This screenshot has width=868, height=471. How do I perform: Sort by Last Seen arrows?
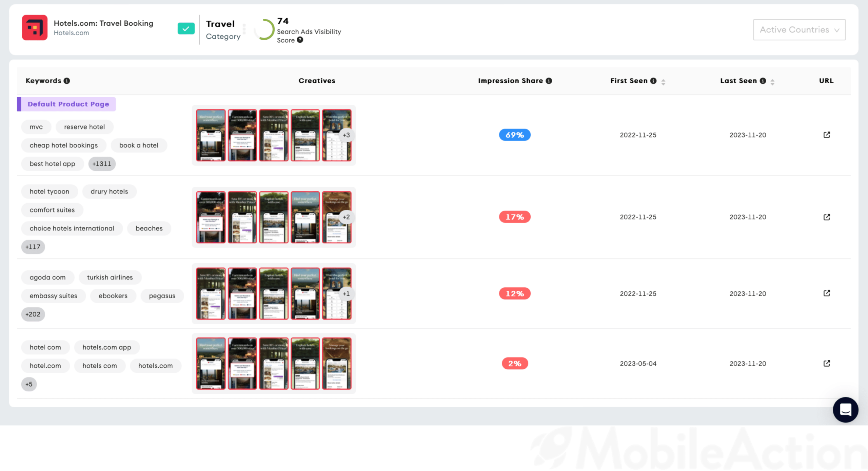pyautogui.click(x=772, y=82)
